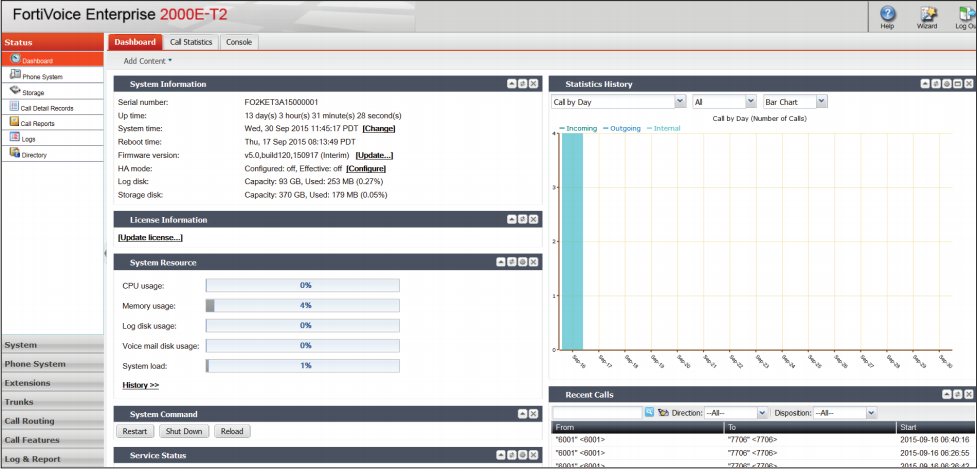Close the License Information panel

pos(534,219)
